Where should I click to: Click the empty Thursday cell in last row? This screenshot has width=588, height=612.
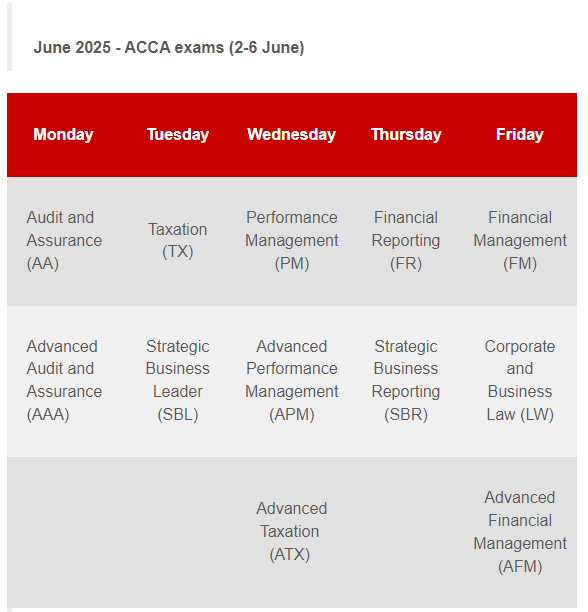tap(406, 532)
